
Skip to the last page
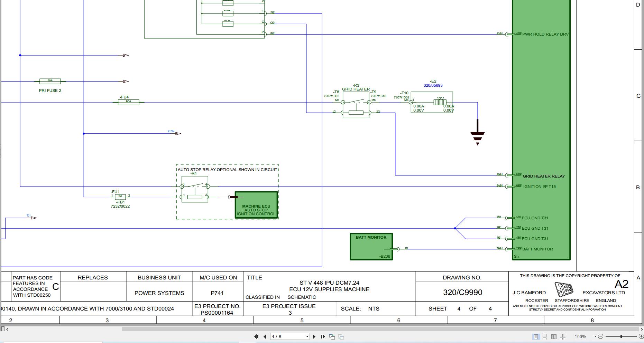(x=323, y=336)
